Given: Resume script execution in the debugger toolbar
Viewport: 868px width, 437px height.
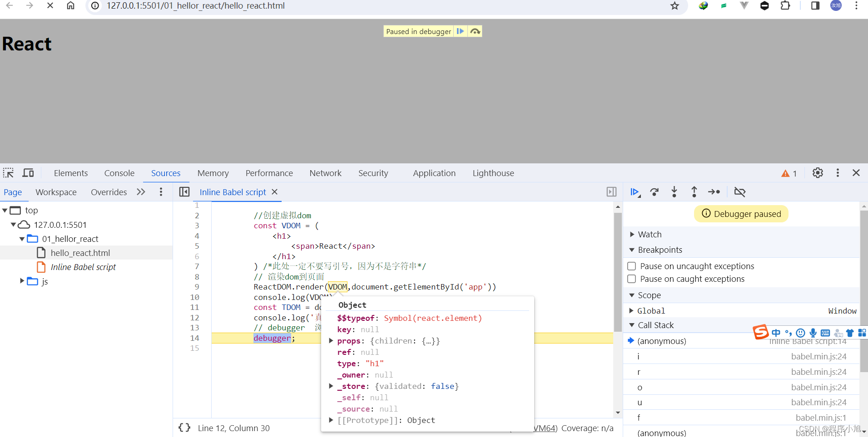Looking at the screenshot, I should 635,192.
